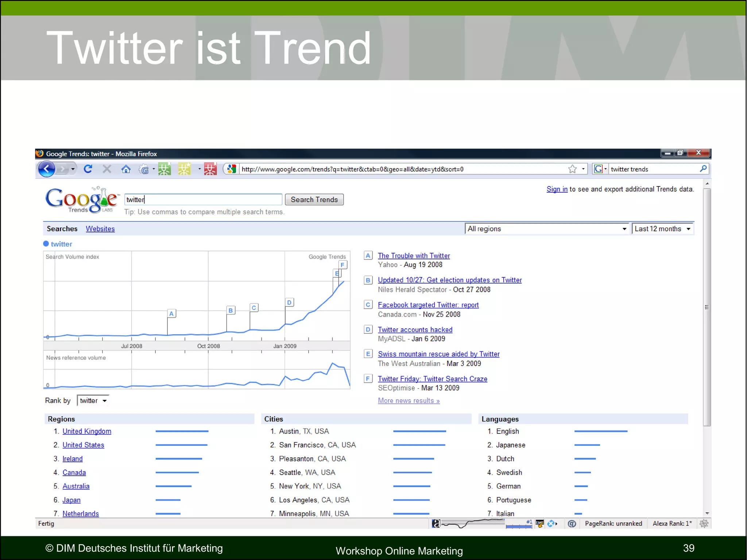Select the Searches tab
The image size is (747, 560).
point(62,229)
